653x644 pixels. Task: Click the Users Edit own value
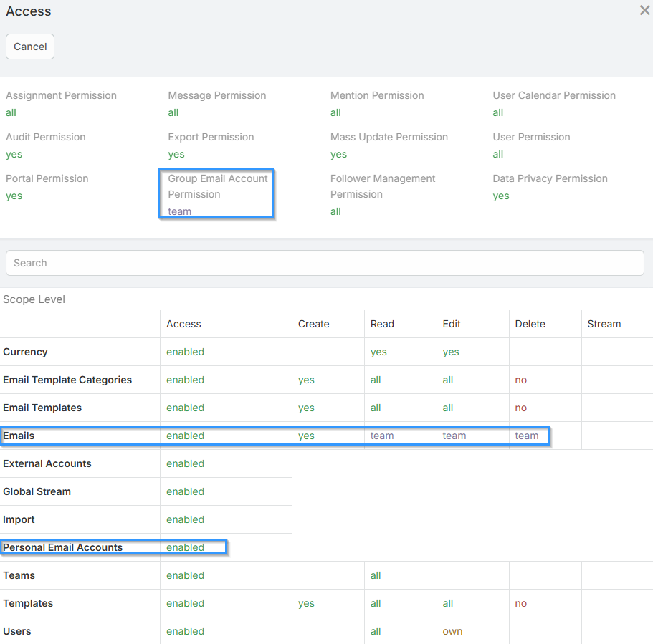[452, 631]
